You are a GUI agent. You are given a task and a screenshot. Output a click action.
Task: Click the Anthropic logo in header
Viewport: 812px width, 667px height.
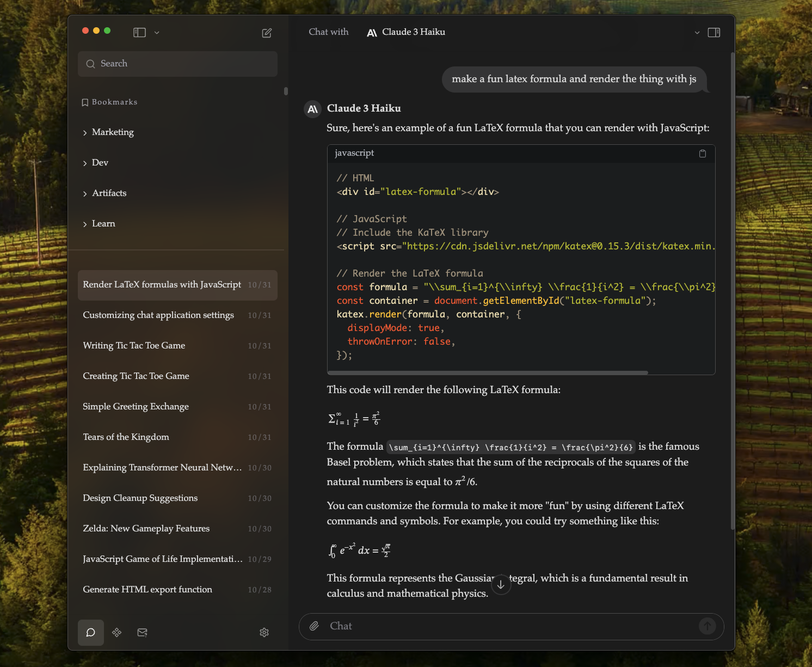(x=372, y=33)
